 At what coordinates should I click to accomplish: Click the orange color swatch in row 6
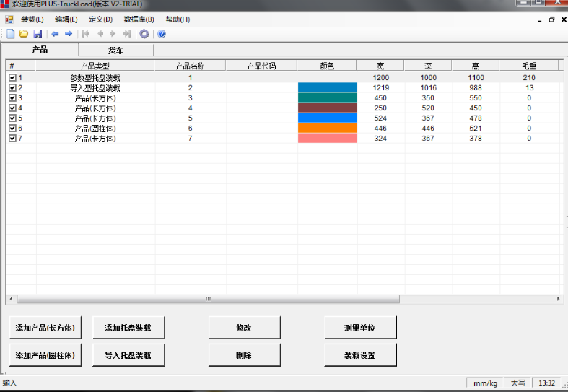[x=327, y=129]
